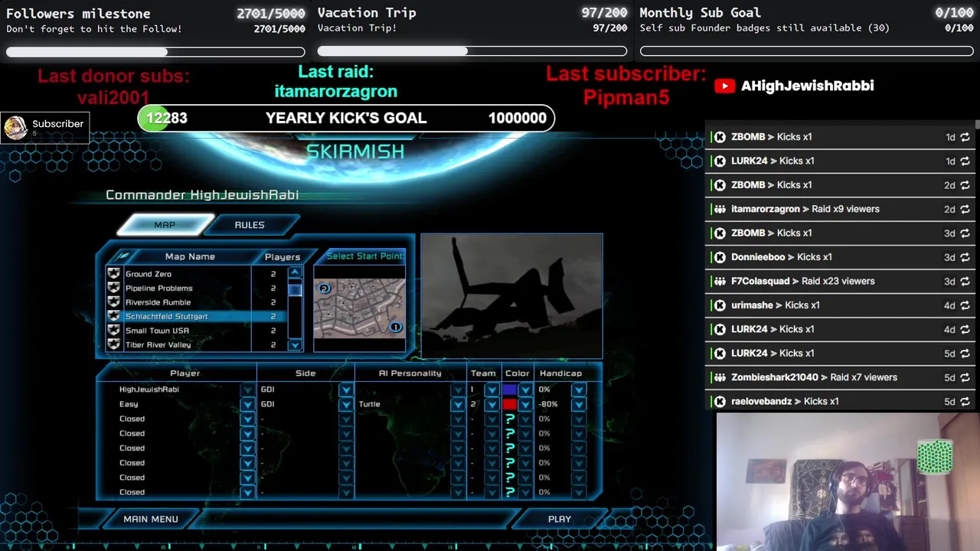
Task: Choose start point 1 on map preview
Action: point(395,327)
